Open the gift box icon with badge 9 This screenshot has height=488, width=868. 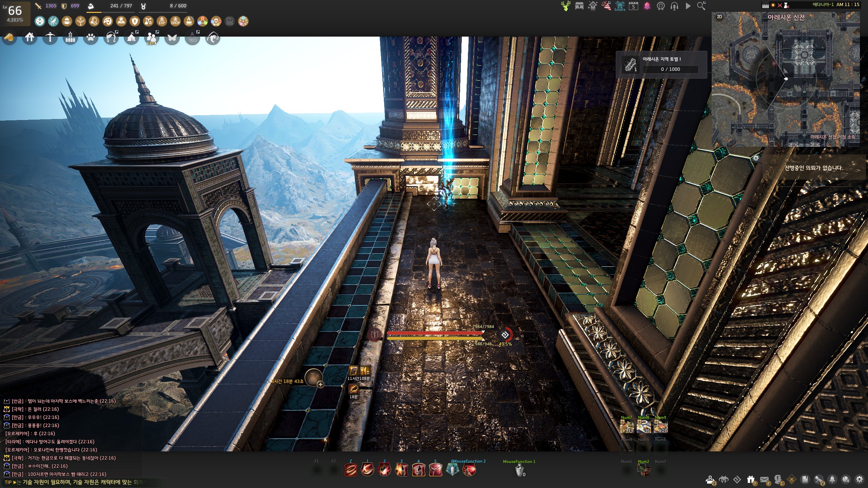pyautogui.click(x=751, y=480)
